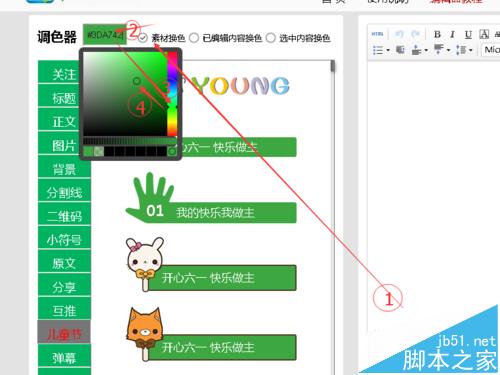Open the spacing-before dropdown arrow

[x=426, y=50]
